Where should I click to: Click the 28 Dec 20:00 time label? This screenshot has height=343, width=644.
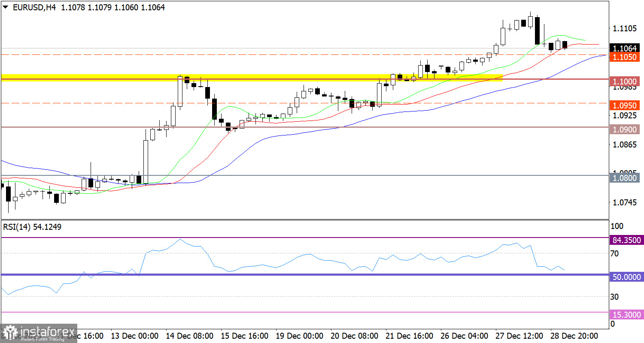click(574, 335)
